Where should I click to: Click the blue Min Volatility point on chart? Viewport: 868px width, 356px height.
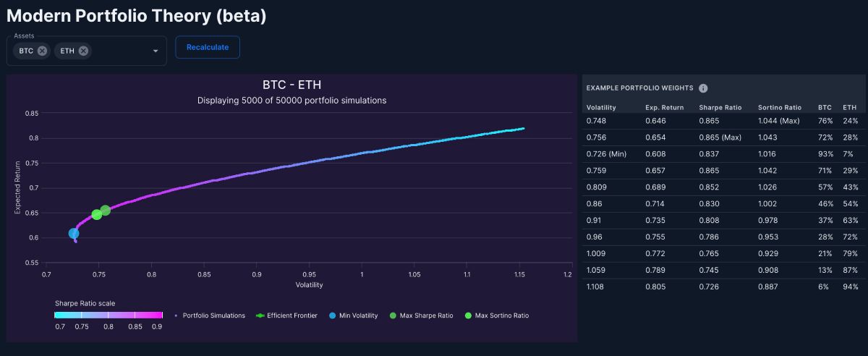(x=74, y=233)
